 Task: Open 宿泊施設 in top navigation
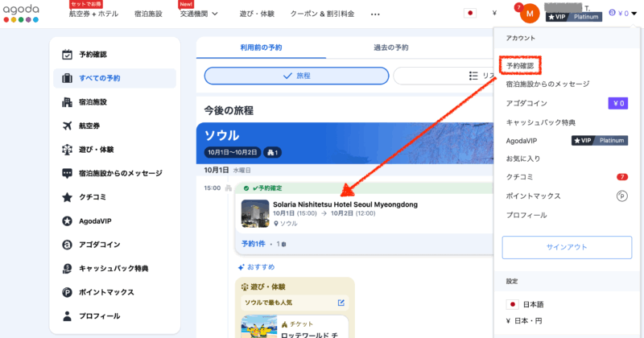click(x=148, y=14)
